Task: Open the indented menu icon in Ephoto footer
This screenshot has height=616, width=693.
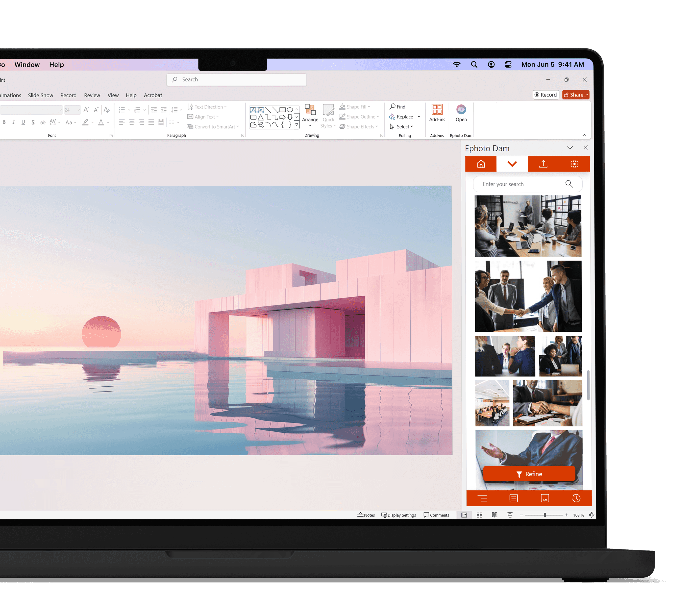Action: (x=482, y=498)
